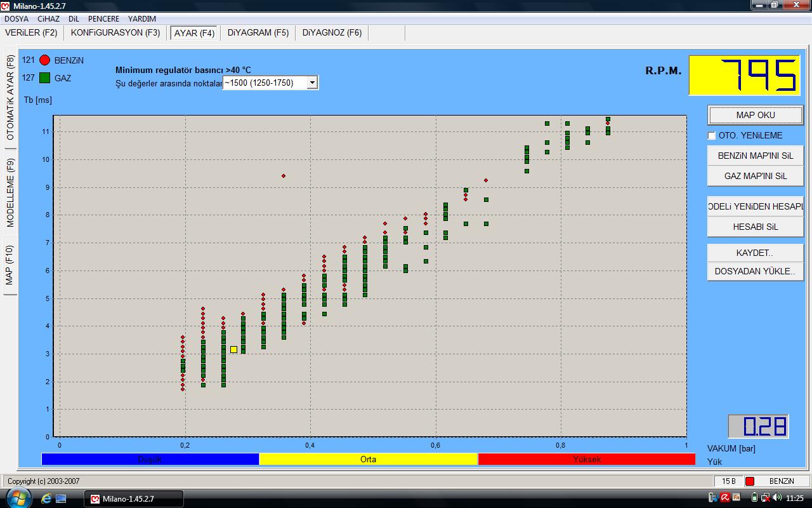Open Internet Explorer from taskbar
Image resolution: width=812 pixels, height=508 pixels.
point(46,498)
